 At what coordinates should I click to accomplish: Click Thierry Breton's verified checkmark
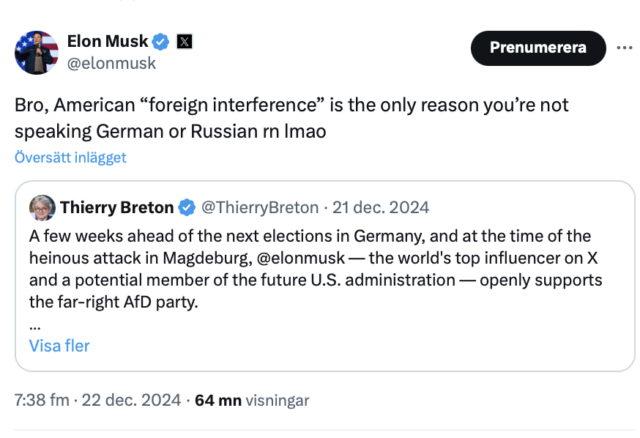click(x=187, y=208)
